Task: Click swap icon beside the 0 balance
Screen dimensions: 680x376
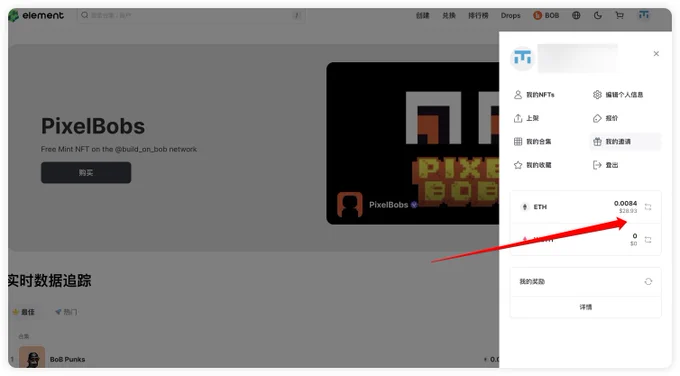Action: coord(648,239)
